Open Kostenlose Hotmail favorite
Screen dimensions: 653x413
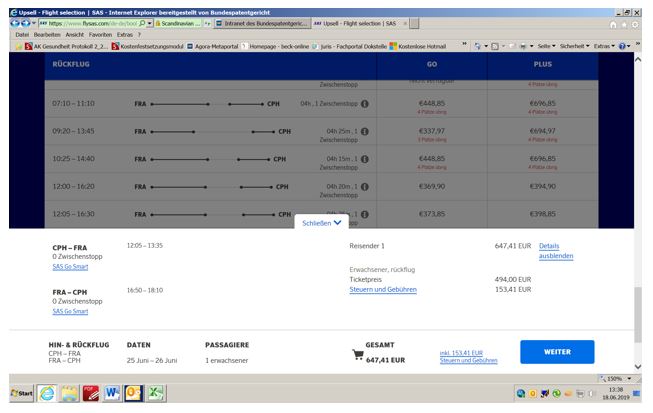(418, 46)
